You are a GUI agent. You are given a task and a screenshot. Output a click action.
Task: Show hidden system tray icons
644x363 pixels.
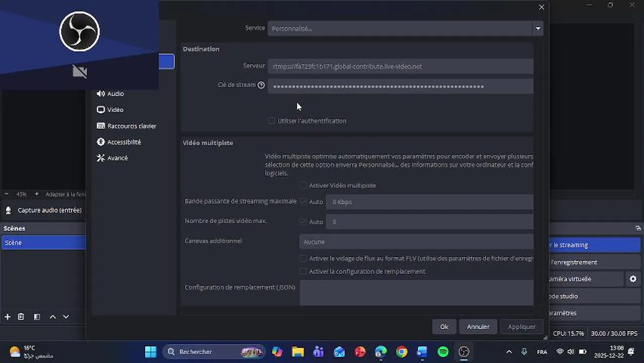tap(508, 351)
